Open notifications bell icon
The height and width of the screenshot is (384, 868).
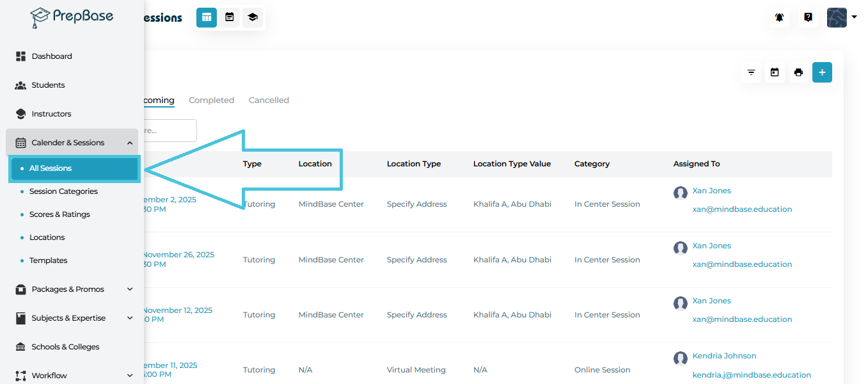click(x=779, y=18)
